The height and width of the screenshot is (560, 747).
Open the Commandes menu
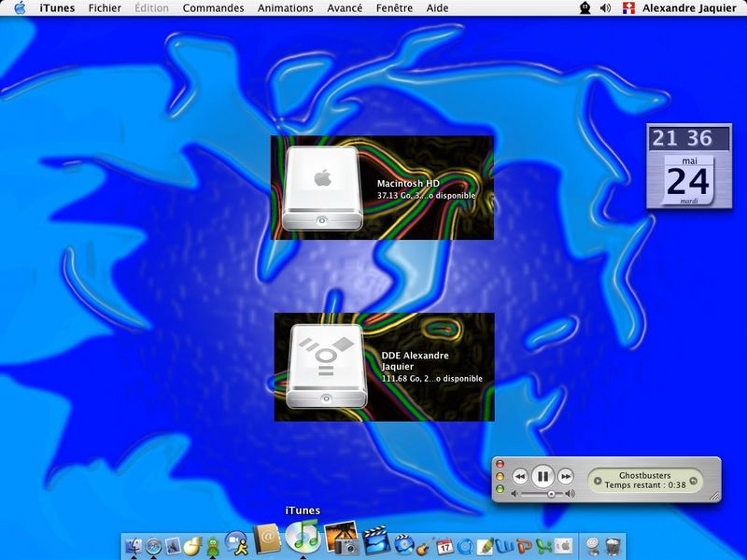click(x=213, y=8)
